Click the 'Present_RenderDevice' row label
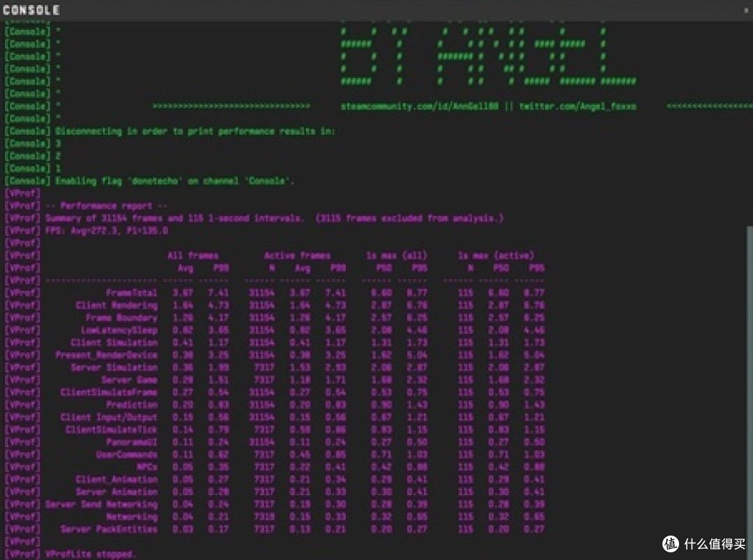Image resolution: width=753 pixels, height=560 pixels. (x=106, y=356)
